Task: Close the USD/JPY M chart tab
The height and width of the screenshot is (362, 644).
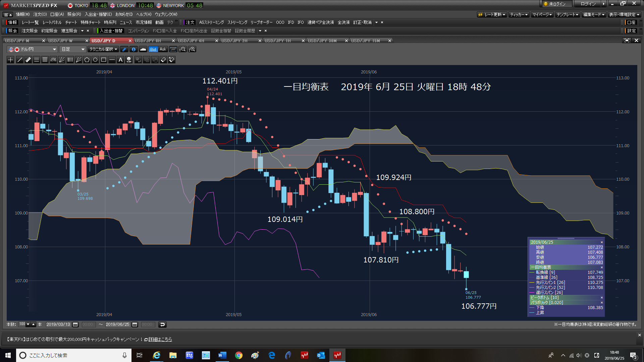Action: [x=44, y=41]
